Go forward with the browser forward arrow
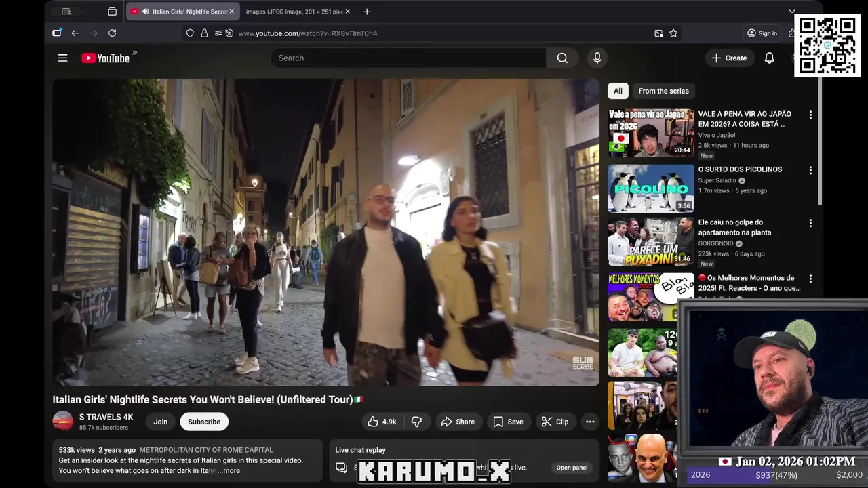 pos(94,33)
